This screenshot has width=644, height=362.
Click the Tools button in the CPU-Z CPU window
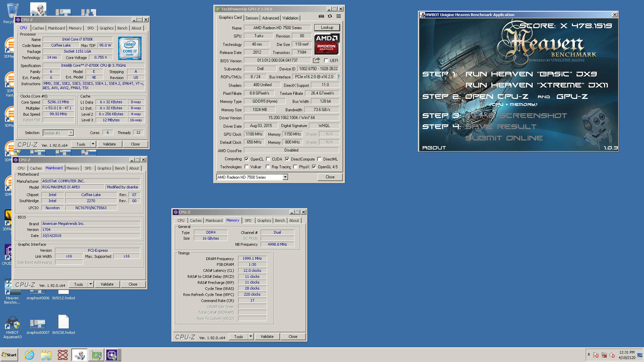point(81,144)
